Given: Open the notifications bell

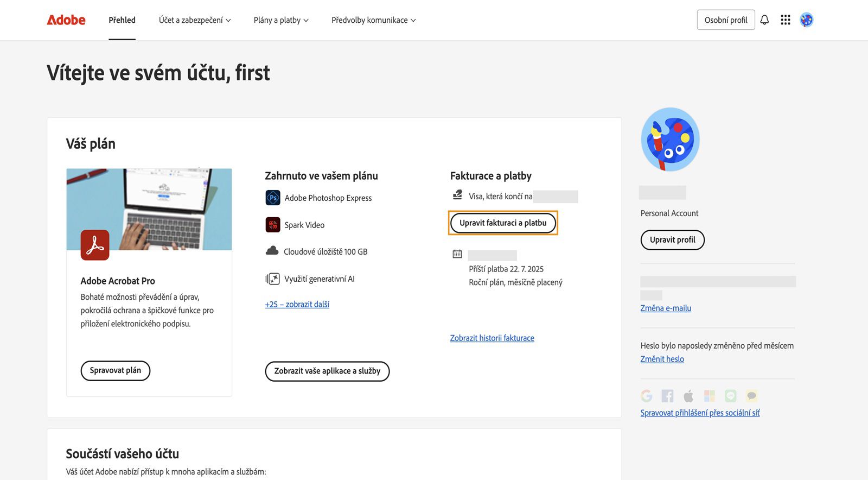Looking at the screenshot, I should 764,20.
